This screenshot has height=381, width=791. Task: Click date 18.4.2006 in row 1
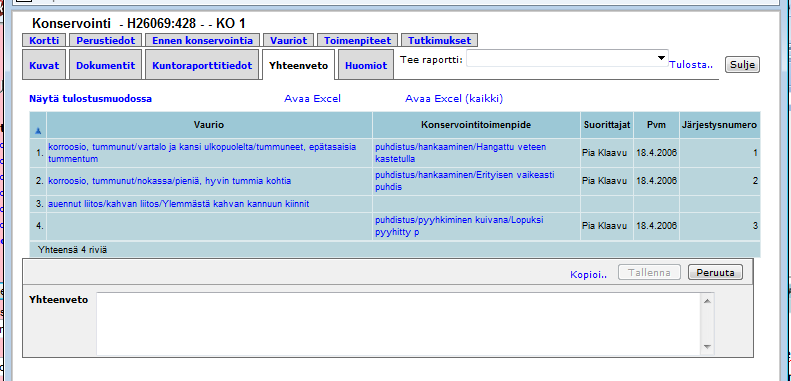pos(656,152)
